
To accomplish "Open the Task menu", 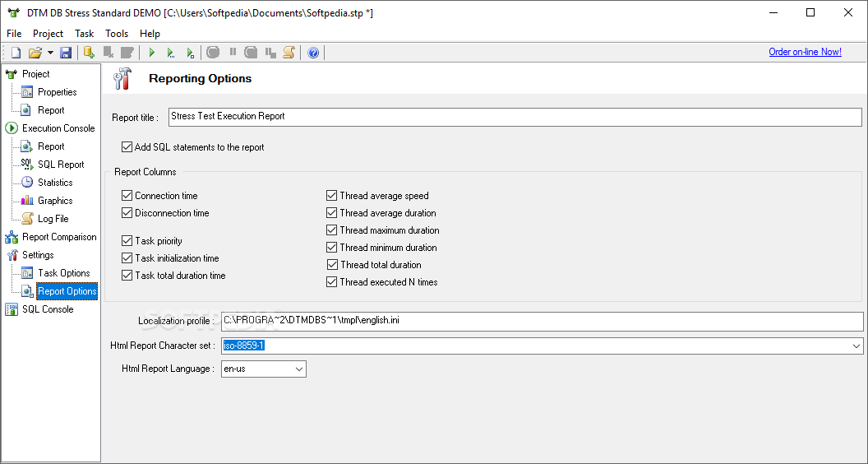I will tap(85, 34).
